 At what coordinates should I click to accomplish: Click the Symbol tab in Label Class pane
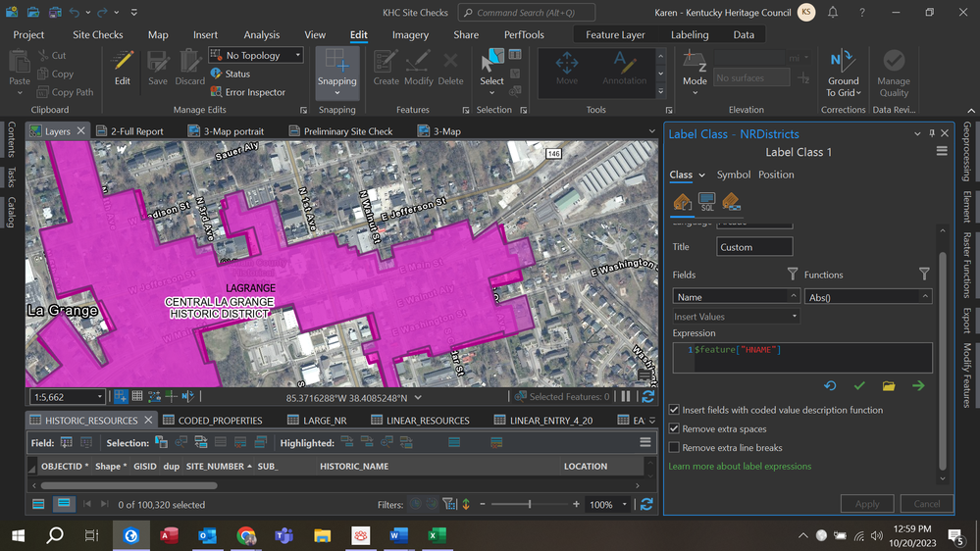coord(733,175)
